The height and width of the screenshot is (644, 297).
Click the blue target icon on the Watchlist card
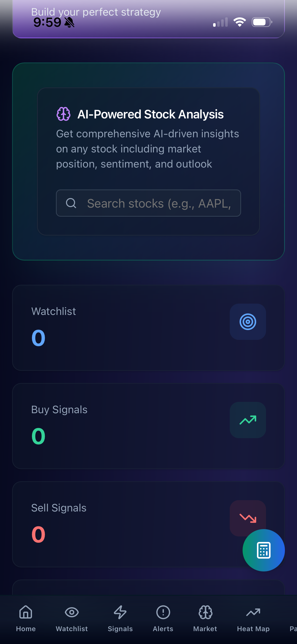click(248, 321)
